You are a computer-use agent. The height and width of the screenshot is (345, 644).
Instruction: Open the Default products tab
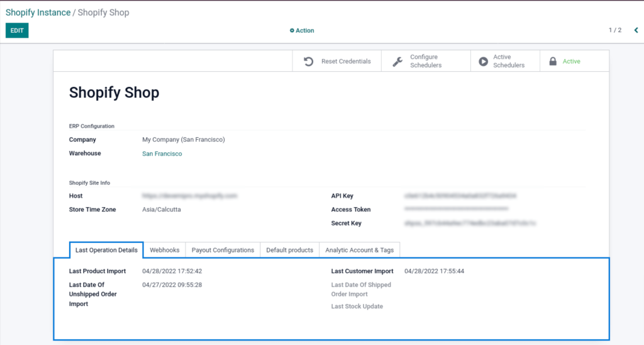pos(289,250)
